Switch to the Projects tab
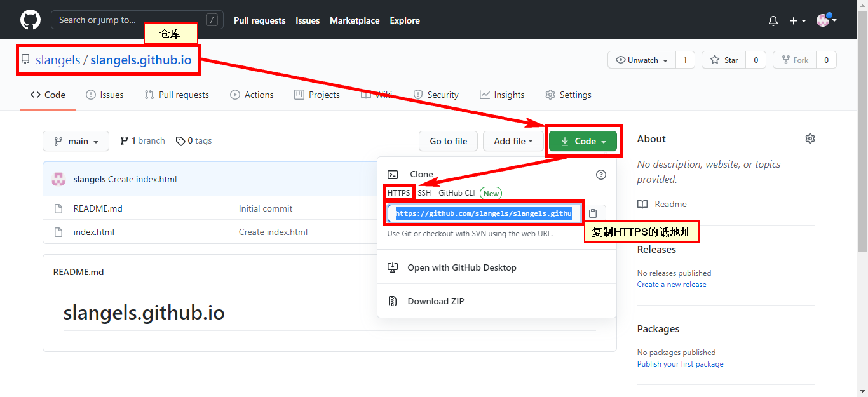This screenshot has width=868, height=397. click(x=316, y=95)
